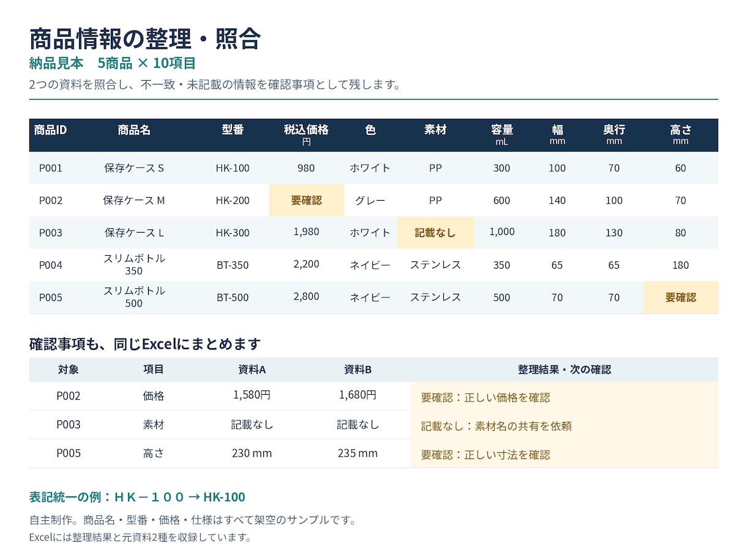Screen dimensions: 747x560
Task: Click the highlighted 記載なし material cell for P003
Action: tap(435, 233)
